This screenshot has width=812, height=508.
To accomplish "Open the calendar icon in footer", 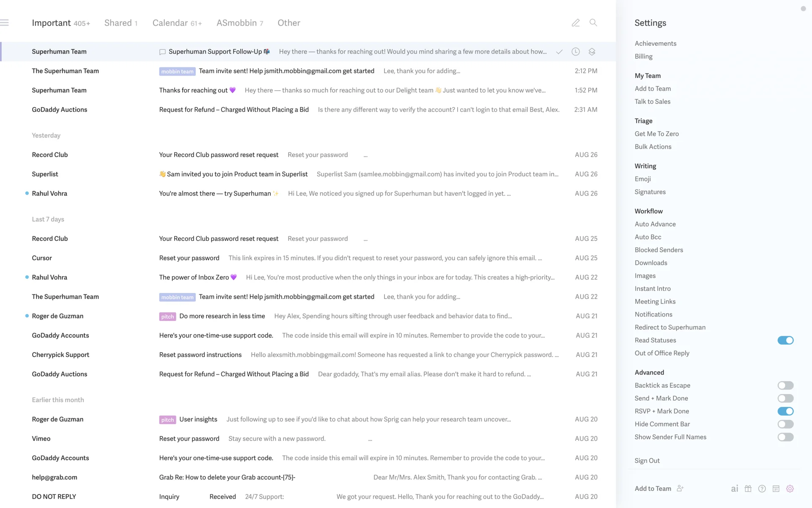I will tap(776, 489).
